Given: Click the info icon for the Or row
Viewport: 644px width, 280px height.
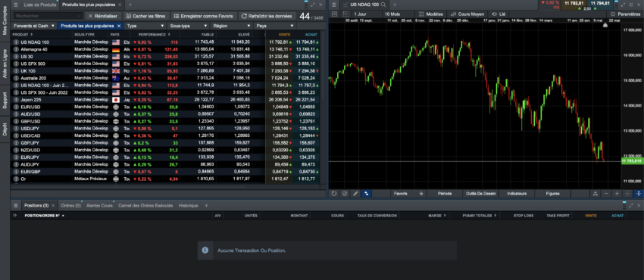Looking at the screenshot, I should tap(16, 179).
